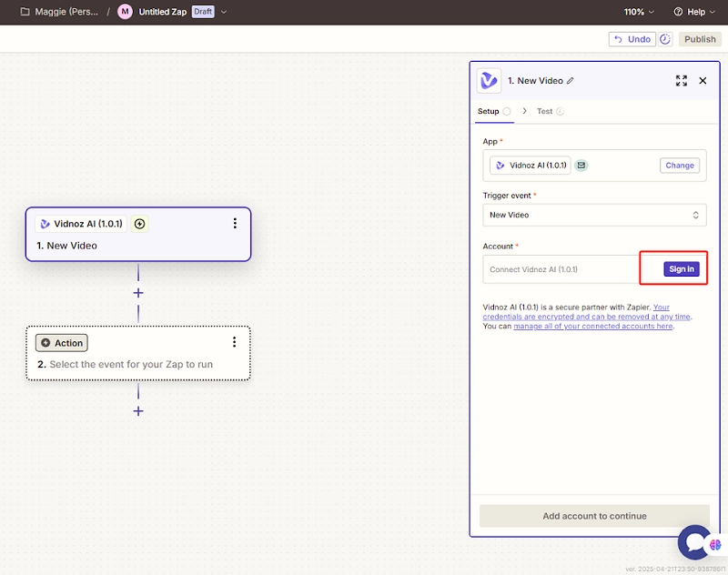The image size is (728, 575).
Task: Expand the Untitled Zap options chevron
Action: 225,12
